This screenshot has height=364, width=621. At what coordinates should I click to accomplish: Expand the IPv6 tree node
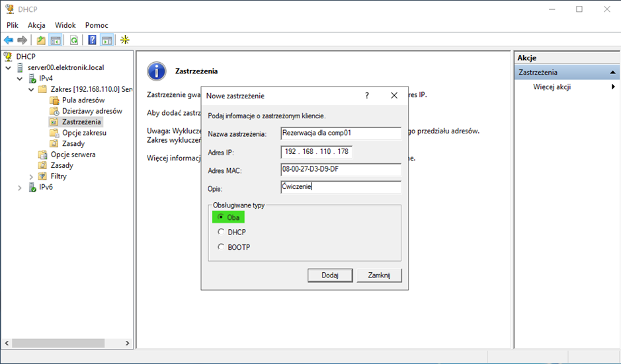(x=19, y=188)
